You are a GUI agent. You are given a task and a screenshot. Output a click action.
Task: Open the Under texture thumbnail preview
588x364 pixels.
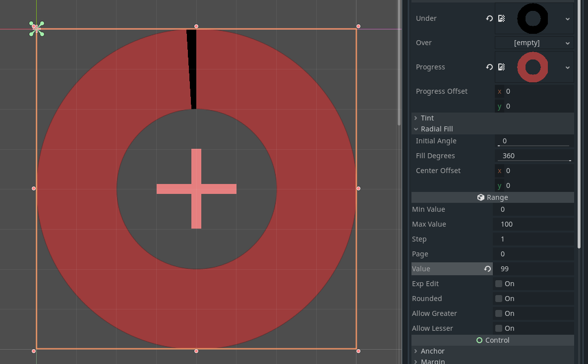532,18
